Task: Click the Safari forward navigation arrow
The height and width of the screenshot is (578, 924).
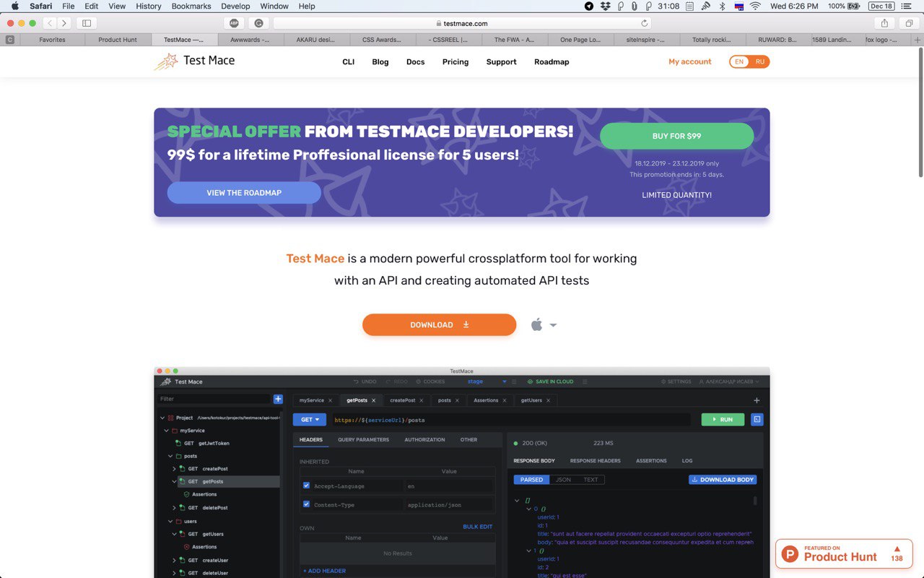Action: pyautogui.click(x=64, y=23)
